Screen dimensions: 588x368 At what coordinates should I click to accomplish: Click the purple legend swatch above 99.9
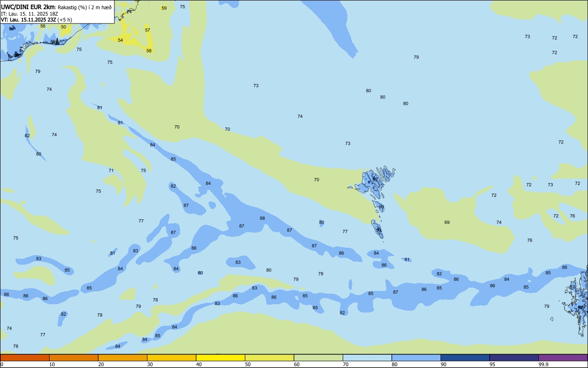point(563,357)
